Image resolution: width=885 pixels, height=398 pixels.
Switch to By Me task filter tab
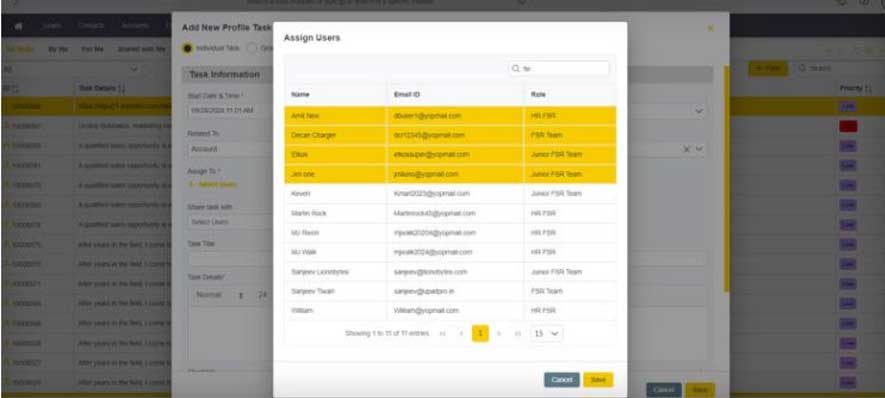coord(58,50)
